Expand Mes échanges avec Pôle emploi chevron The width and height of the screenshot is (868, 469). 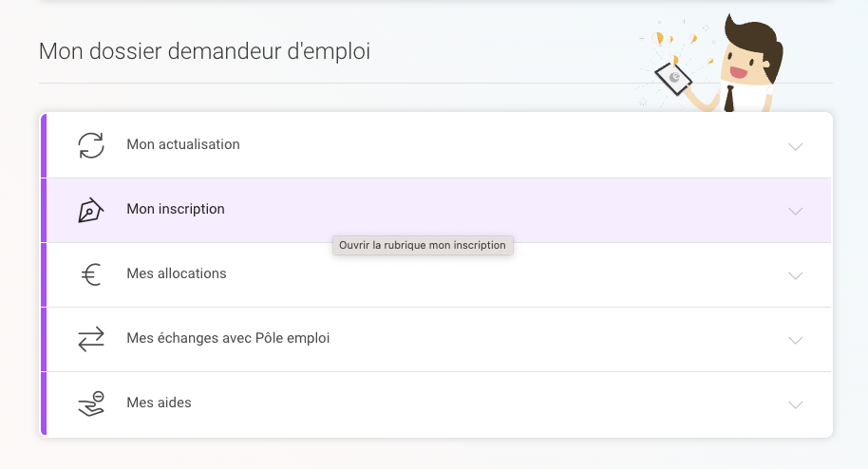point(796,340)
